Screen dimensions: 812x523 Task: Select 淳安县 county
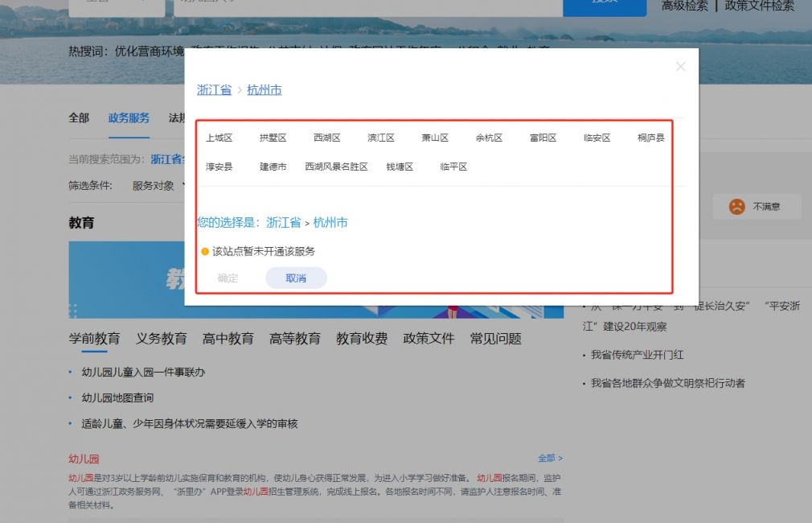[219, 167]
